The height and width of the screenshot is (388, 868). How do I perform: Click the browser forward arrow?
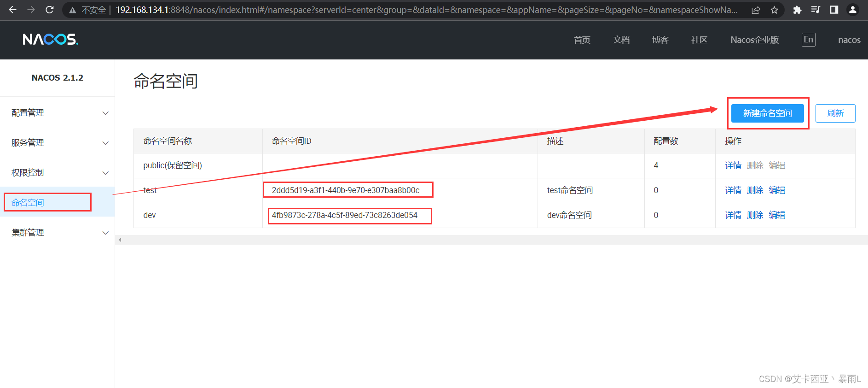point(31,10)
